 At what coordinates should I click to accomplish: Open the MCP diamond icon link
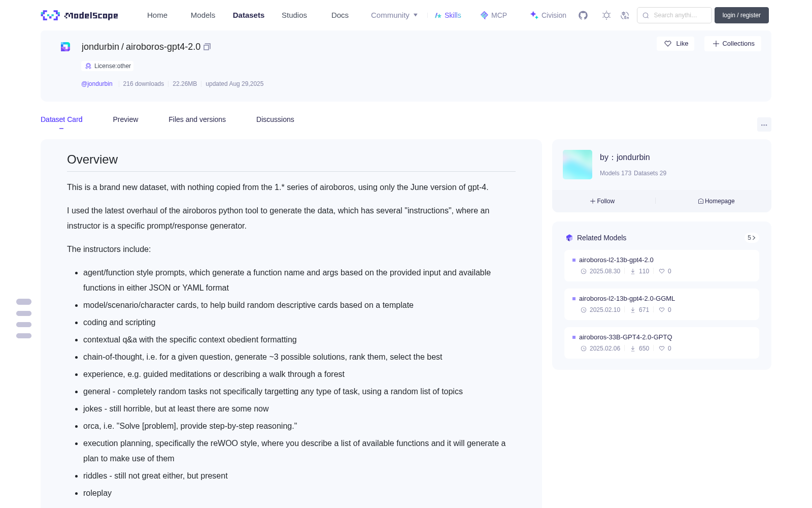pyautogui.click(x=484, y=15)
